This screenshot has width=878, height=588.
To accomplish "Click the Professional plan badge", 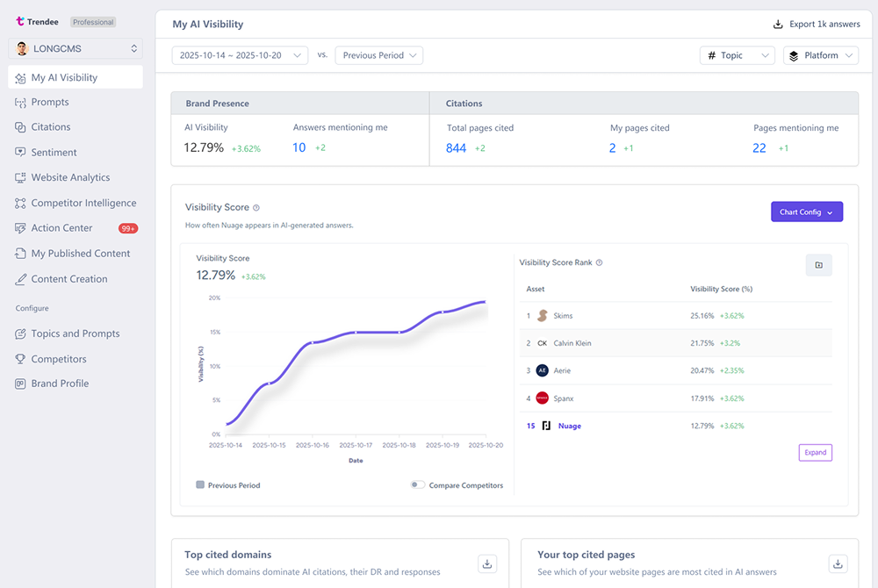I will (93, 22).
